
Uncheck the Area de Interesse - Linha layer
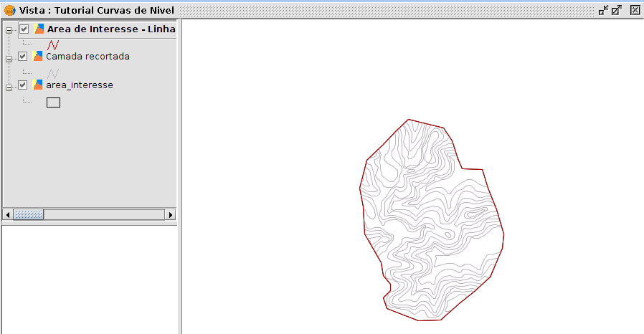coord(24,29)
